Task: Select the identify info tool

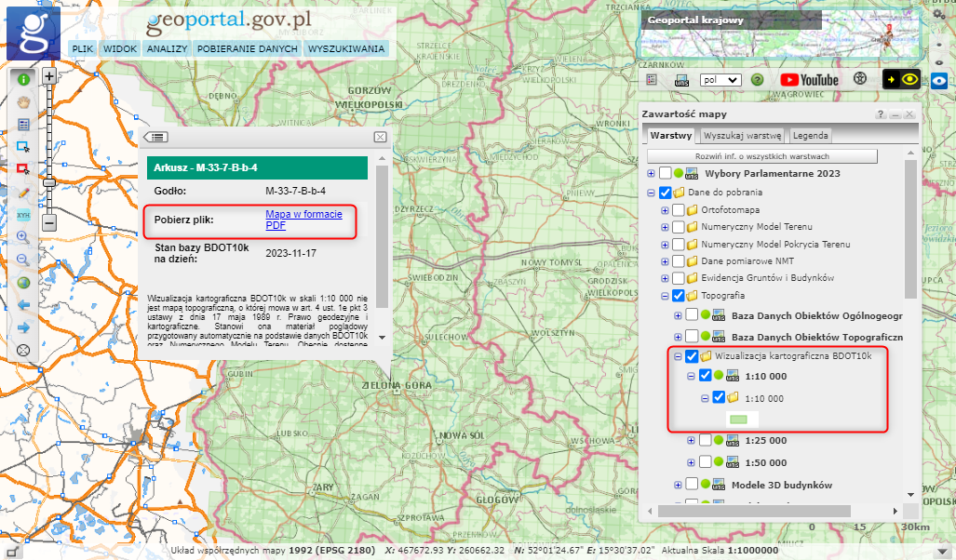Action: coord(23,79)
